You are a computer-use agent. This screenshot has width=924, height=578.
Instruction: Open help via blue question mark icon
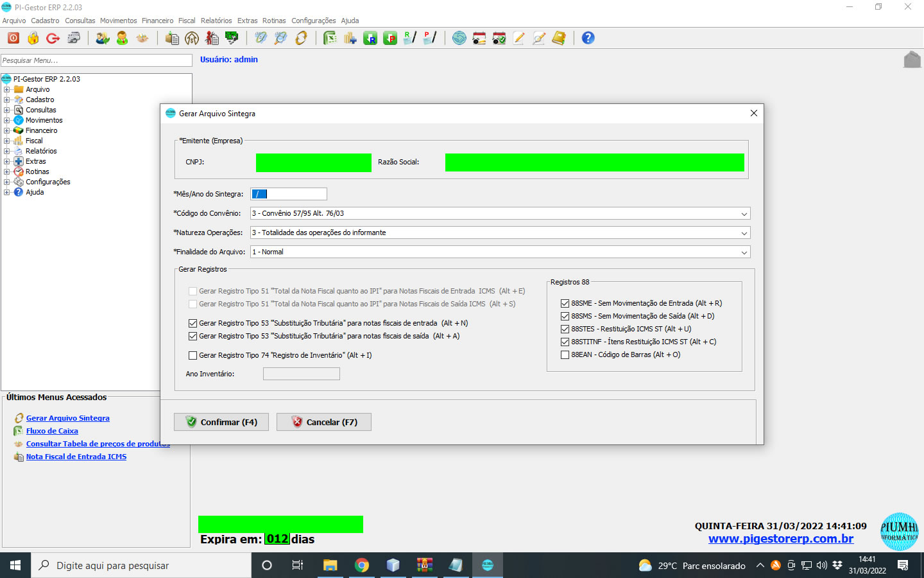pos(588,38)
